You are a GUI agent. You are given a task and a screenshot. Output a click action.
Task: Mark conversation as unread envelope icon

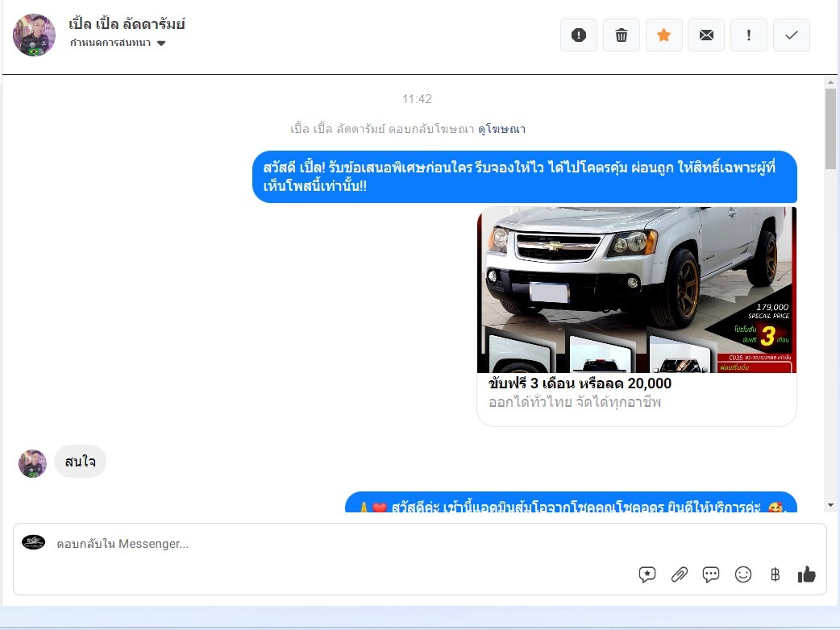point(706,35)
